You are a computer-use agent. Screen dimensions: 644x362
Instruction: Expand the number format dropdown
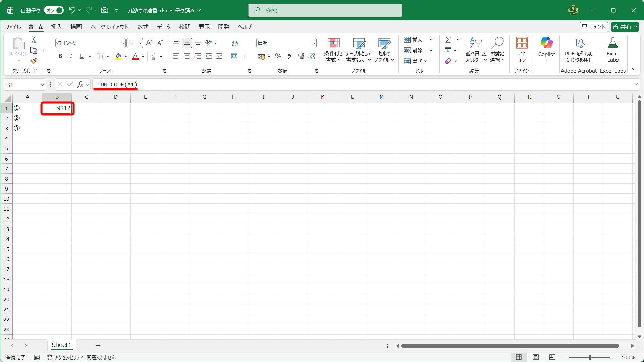point(314,43)
